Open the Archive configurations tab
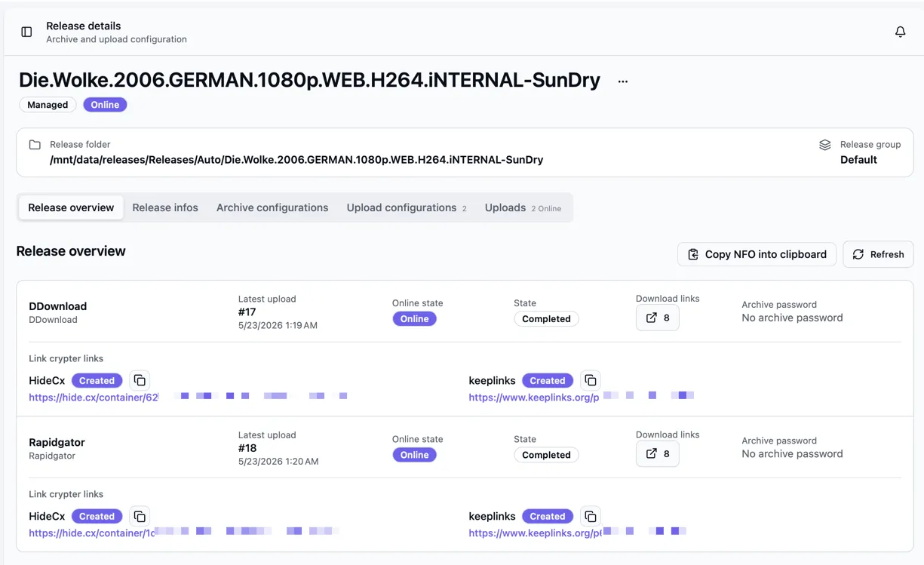Image resolution: width=924 pixels, height=565 pixels. 272,207
